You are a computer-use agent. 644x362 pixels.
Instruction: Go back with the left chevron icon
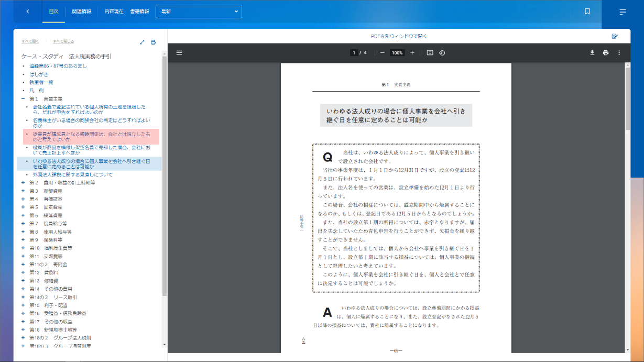pyautogui.click(x=28, y=12)
